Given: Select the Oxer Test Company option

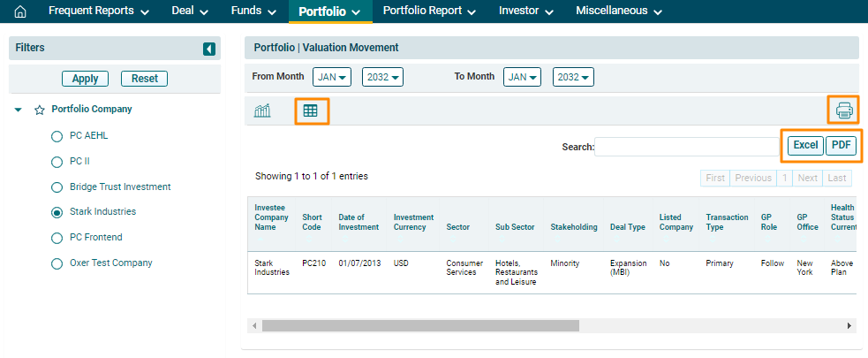Looking at the screenshot, I should click(x=57, y=263).
